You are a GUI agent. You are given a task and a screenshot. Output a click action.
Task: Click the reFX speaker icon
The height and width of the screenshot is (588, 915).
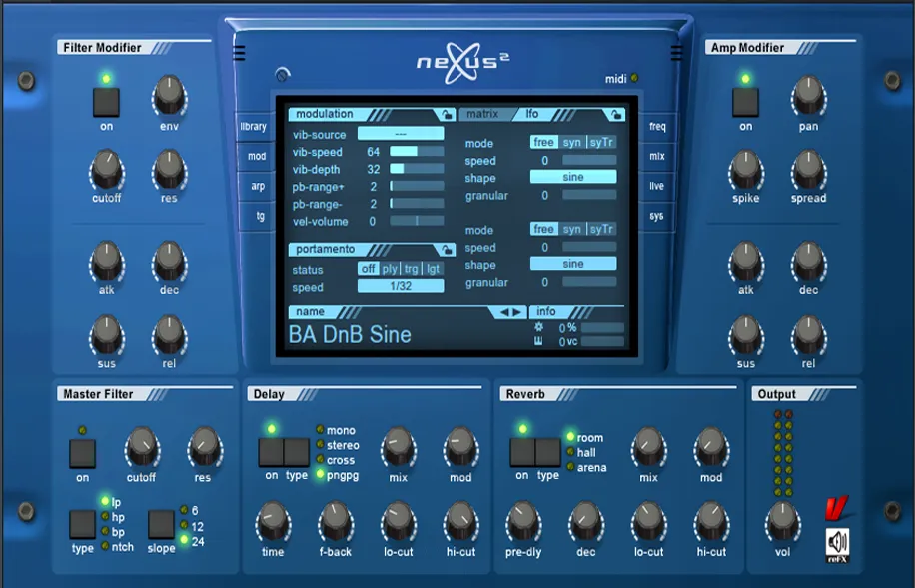click(837, 545)
